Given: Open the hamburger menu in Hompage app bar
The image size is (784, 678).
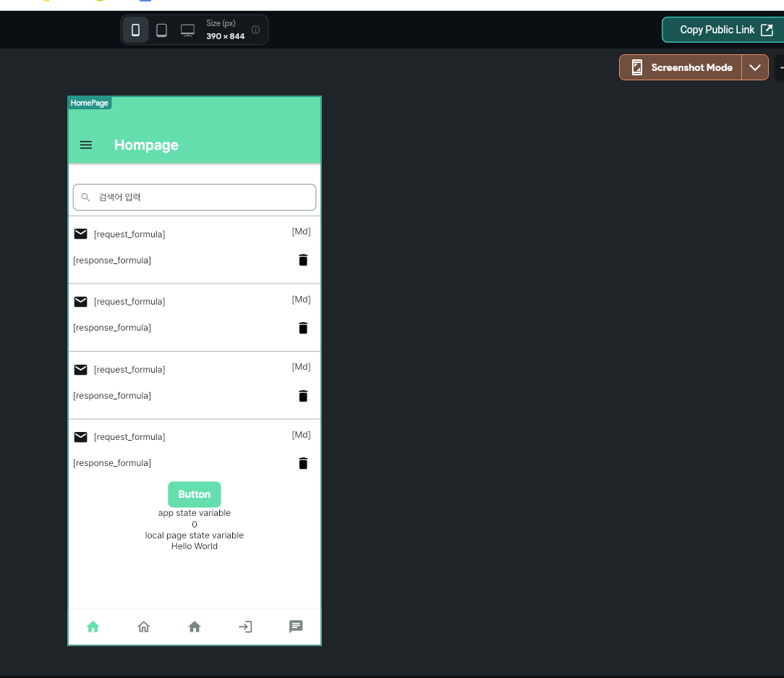Looking at the screenshot, I should click(x=86, y=145).
